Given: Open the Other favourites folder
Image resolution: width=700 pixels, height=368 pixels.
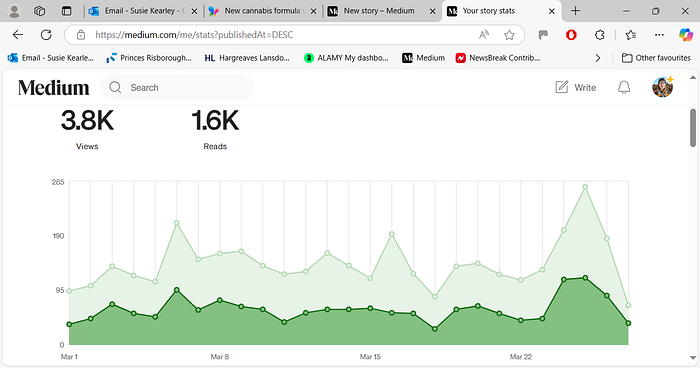Looking at the screenshot, I should pos(656,58).
